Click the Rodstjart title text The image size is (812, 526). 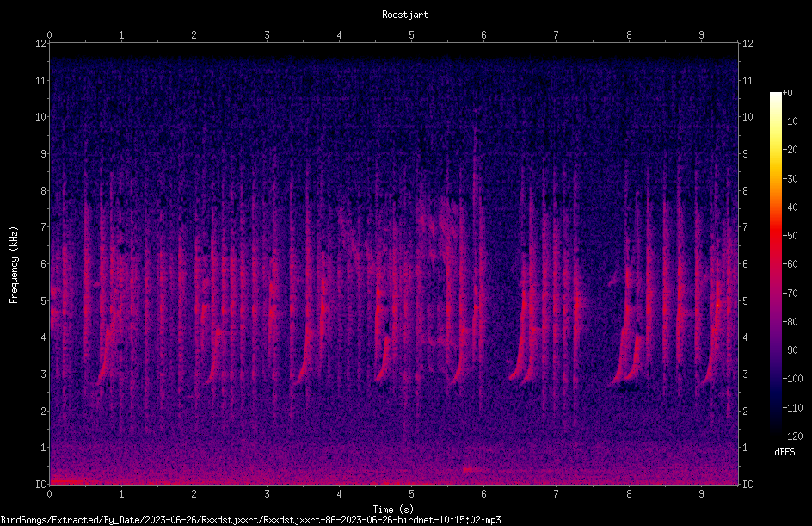(405, 15)
